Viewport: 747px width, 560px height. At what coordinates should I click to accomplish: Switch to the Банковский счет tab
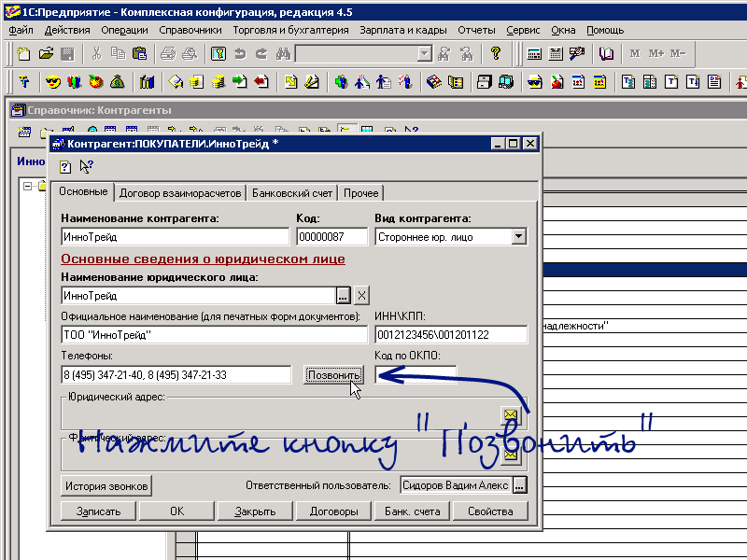point(292,193)
